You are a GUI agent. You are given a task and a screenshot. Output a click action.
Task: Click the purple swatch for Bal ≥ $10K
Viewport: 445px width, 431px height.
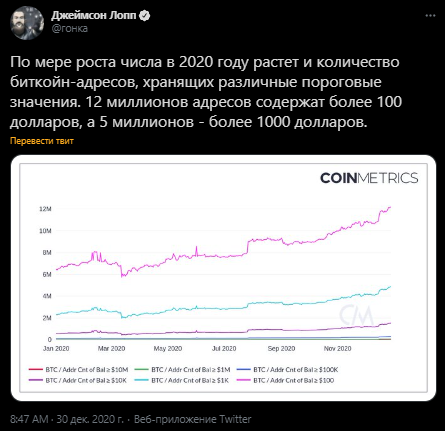coord(36,380)
